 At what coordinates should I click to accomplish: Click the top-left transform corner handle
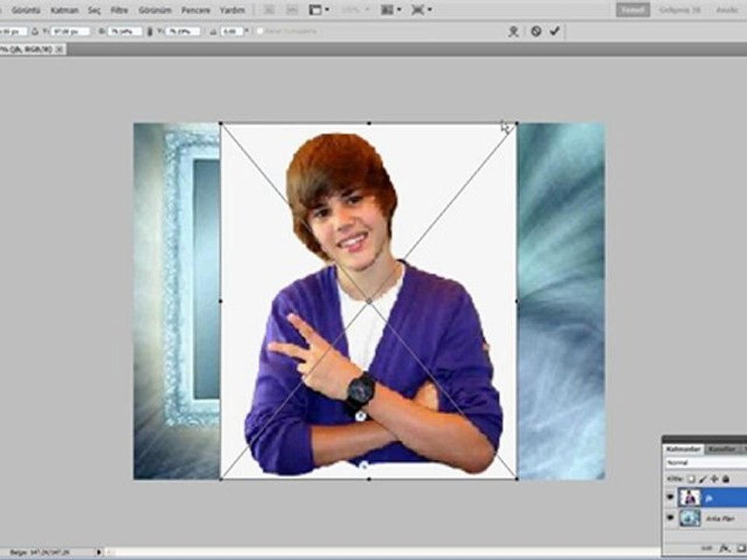pos(220,124)
